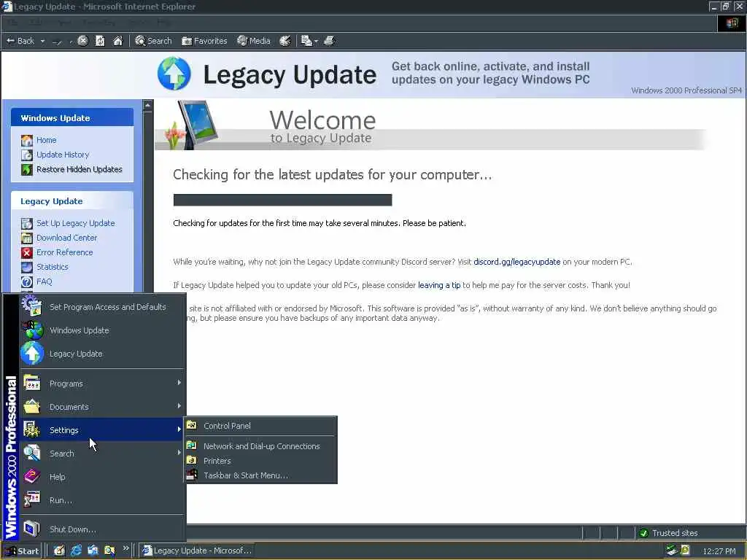Click the leaving a tip link
This screenshot has height=560, width=747.
[x=438, y=285]
